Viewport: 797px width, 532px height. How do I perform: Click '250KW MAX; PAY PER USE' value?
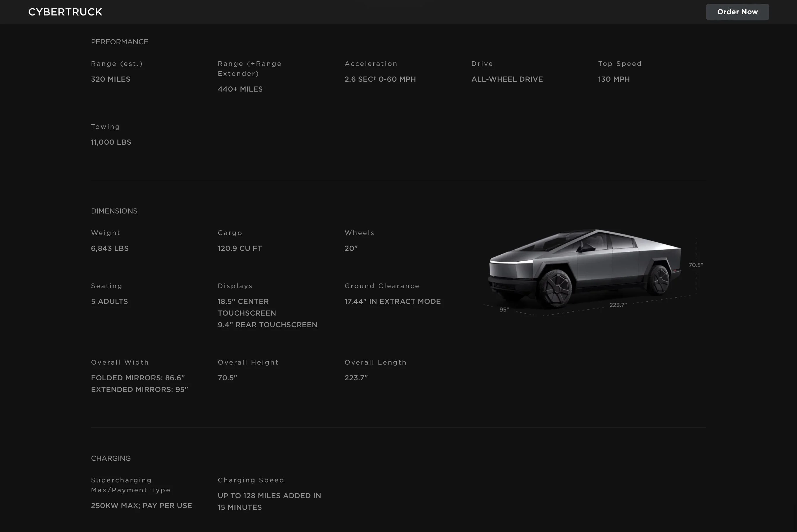[x=141, y=505]
